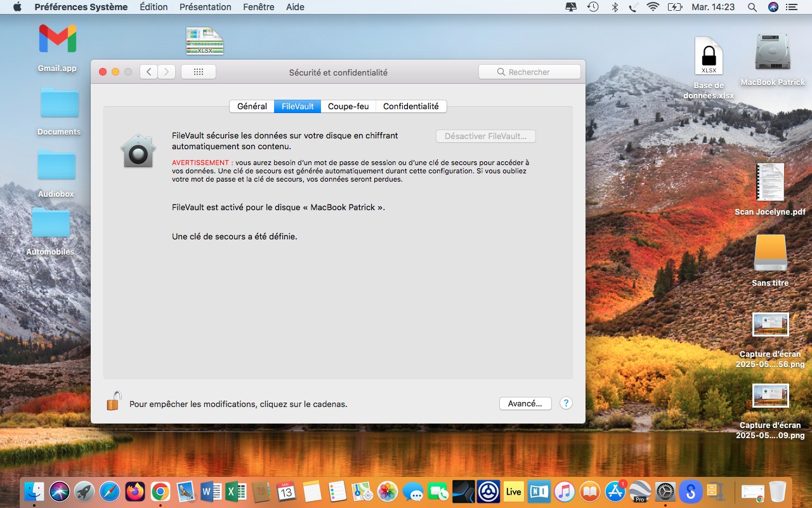Click the Avancé… button
812x508 pixels.
(525, 403)
